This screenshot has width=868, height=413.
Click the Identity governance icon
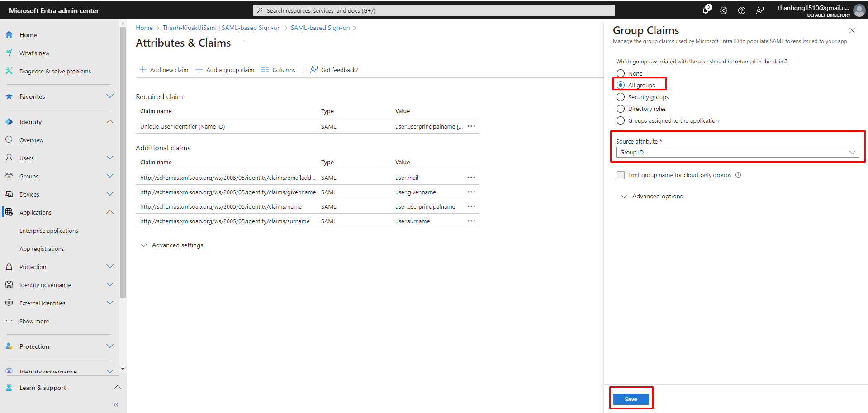click(9, 285)
